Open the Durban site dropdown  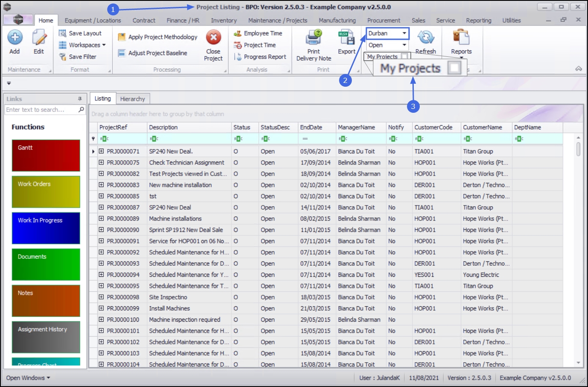tap(404, 33)
